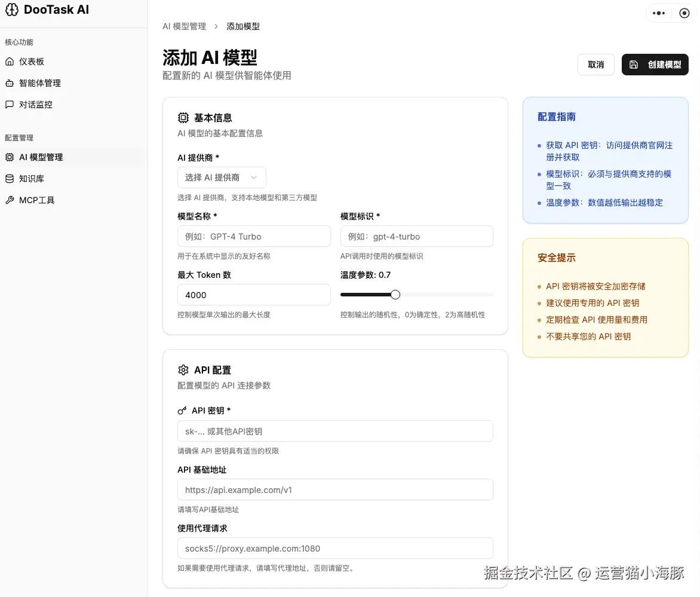Click the 安全提示 heading
The image size is (700, 597).
556,258
